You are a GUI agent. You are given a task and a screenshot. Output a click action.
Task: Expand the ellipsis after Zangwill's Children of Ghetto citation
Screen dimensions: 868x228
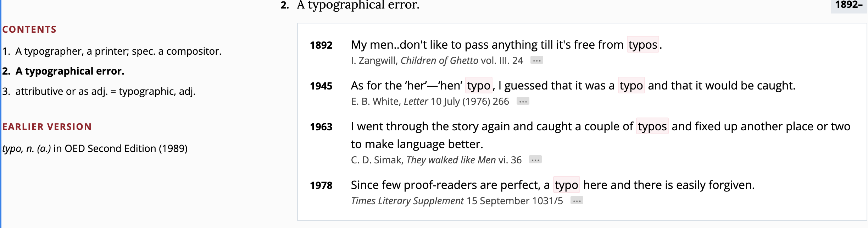[x=536, y=60]
